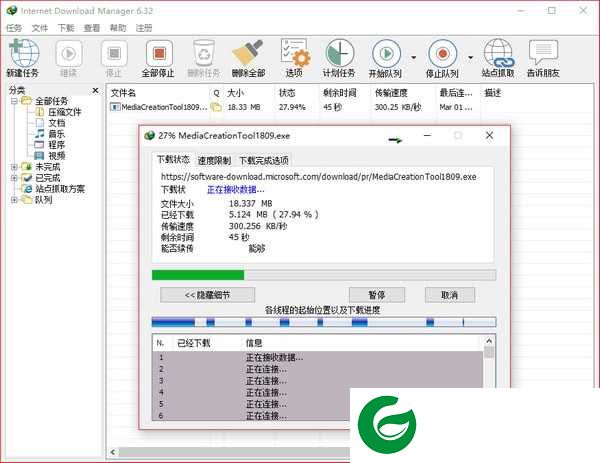Select 站点抓取方案 tree item
Viewport: 600px width, 463px height.
click(60, 189)
